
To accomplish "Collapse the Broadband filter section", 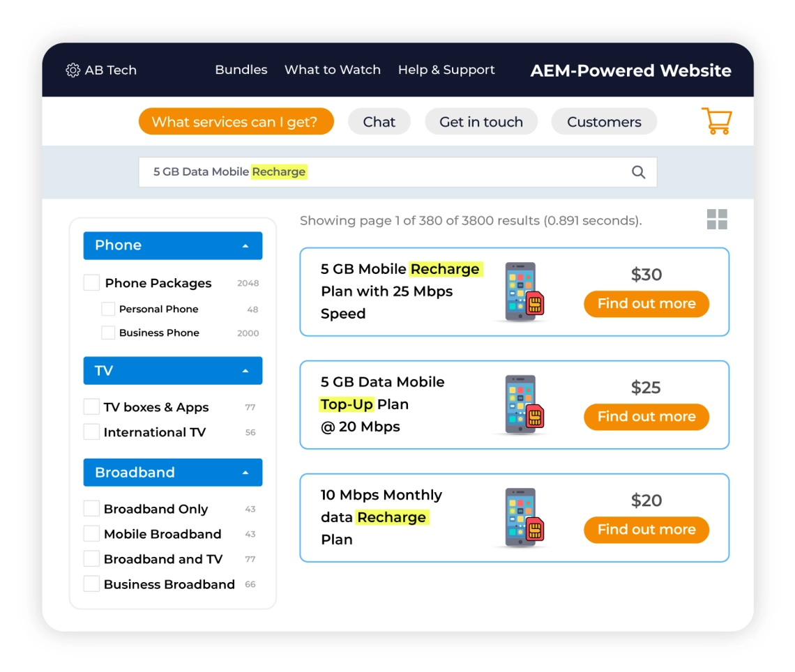I will (x=245, y=473).
